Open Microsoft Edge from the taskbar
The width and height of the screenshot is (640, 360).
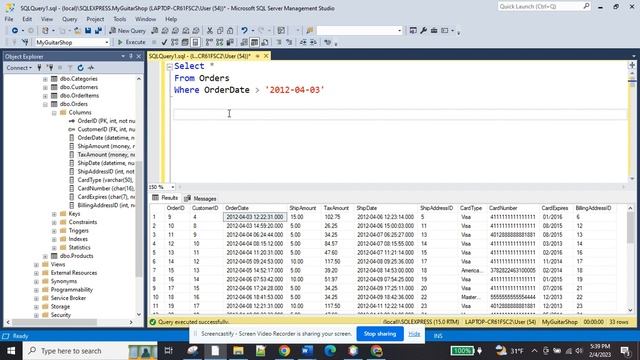(x=330, y=351)
